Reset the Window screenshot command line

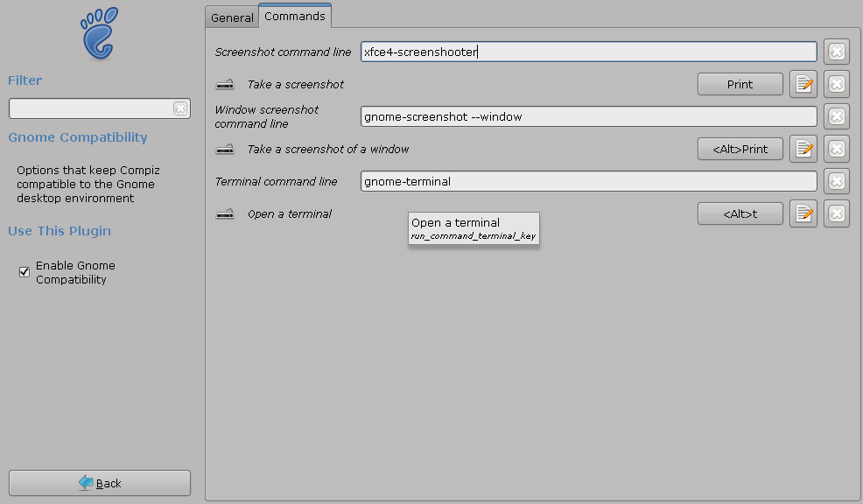pyautogui.click(x=837, y=116)
